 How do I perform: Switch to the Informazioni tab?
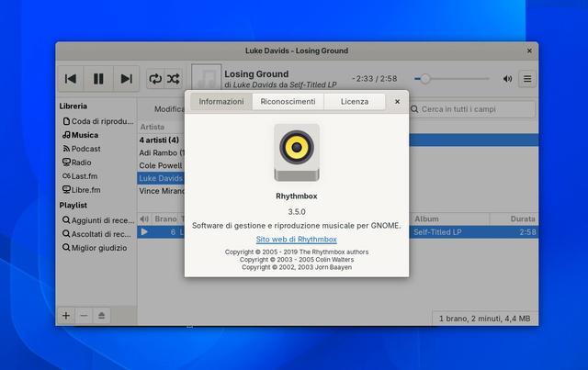pyautogui.click(x=221, y=102)
